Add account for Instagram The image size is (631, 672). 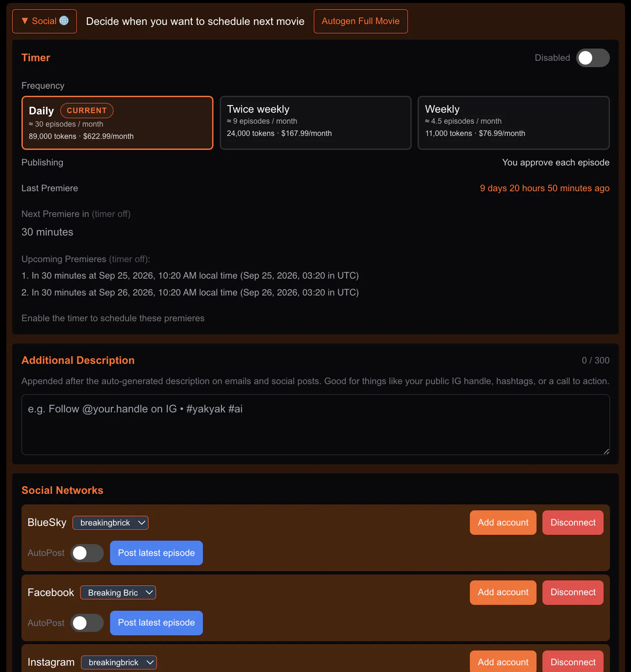503,661
